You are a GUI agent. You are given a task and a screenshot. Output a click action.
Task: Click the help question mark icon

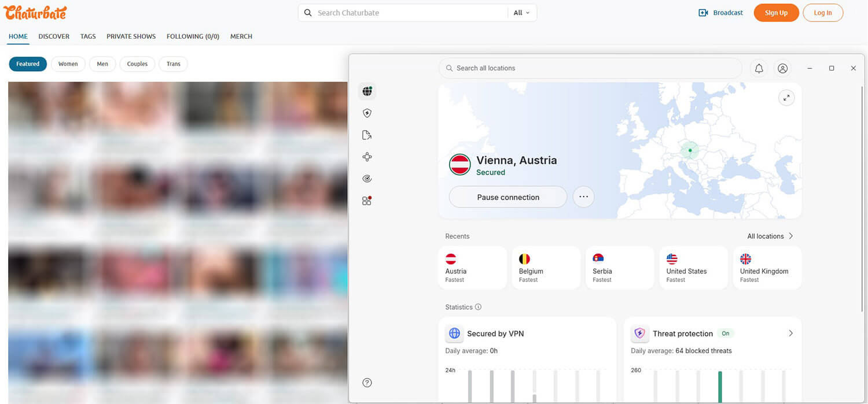(367, 383)
